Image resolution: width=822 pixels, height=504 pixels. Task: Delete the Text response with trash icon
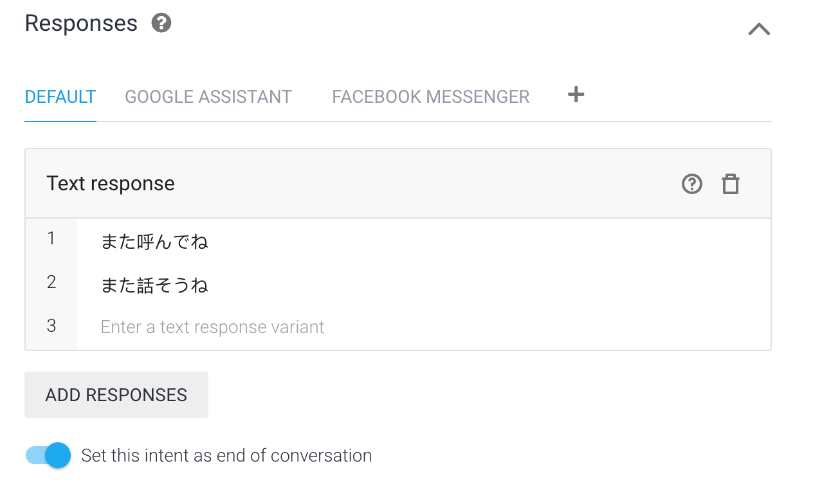point(731,184)
